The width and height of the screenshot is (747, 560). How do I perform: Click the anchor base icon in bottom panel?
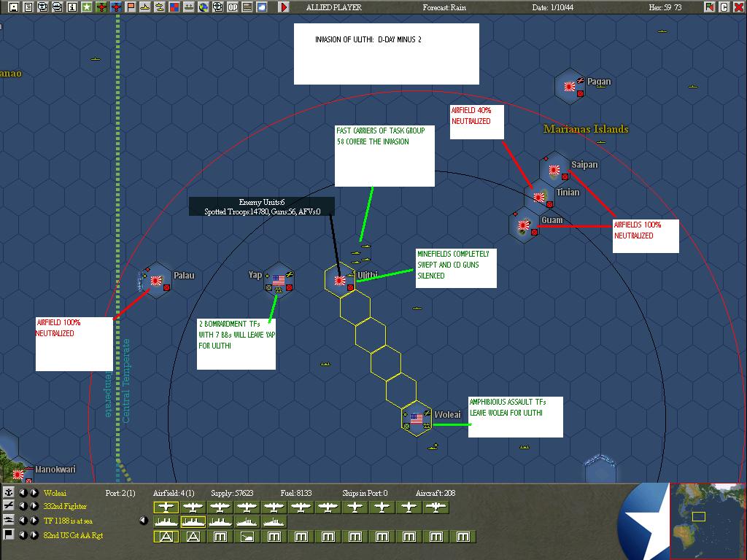(9, 492)
